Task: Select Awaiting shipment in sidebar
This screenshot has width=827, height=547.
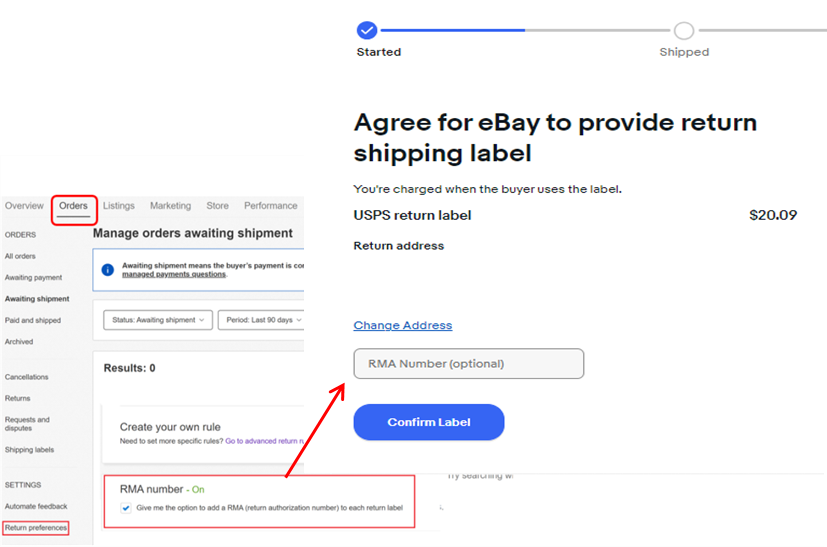Action: (x=37, y=299)
